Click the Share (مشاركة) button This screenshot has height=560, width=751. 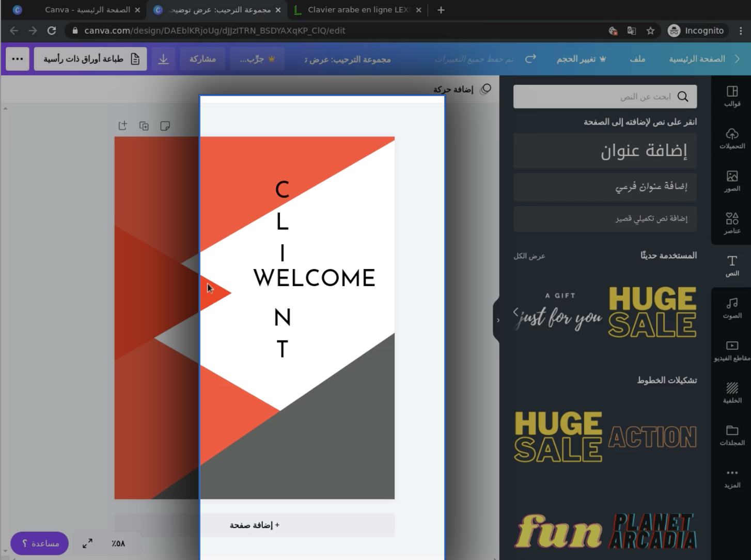click(202, 59)
